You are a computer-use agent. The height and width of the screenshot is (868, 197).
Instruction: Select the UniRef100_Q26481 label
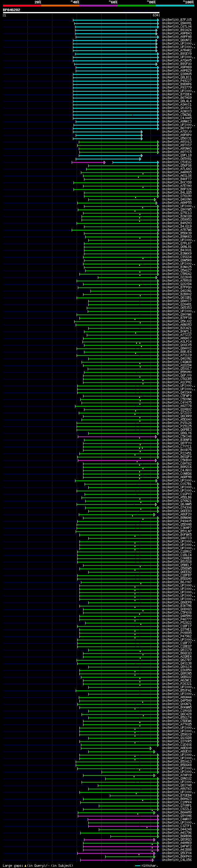coord(177,305)
